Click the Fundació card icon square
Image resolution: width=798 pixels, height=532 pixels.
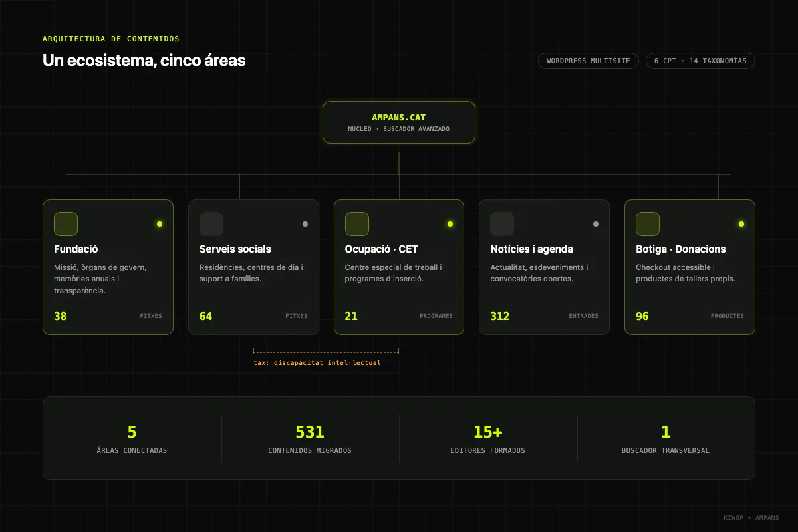pyautogui.click(x=66, y=224)
